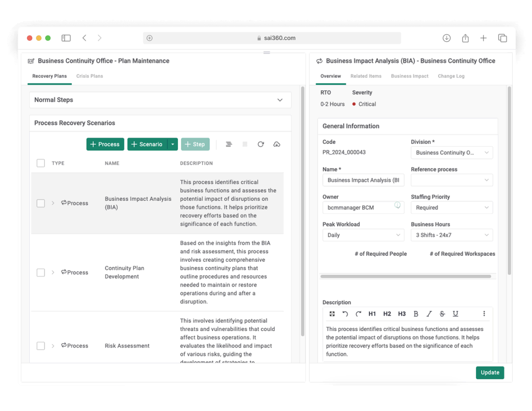This screenshot has width=532, height=411.
Task: Click the horizontal scrollbar under General Information
Action: click(x=406, y=277)
